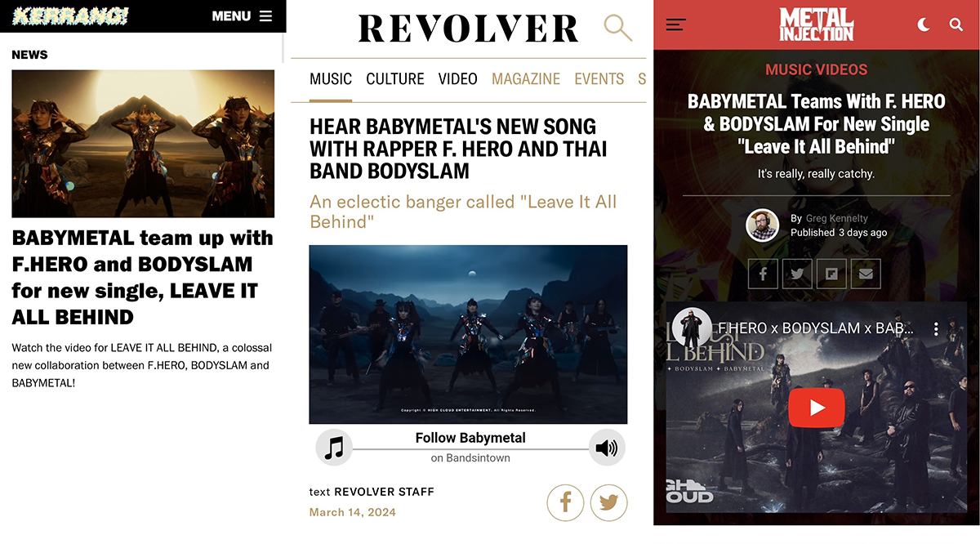Click the Revolver search magnifier icon
Viewport: 980px width, 544px height.
point(618,28)
